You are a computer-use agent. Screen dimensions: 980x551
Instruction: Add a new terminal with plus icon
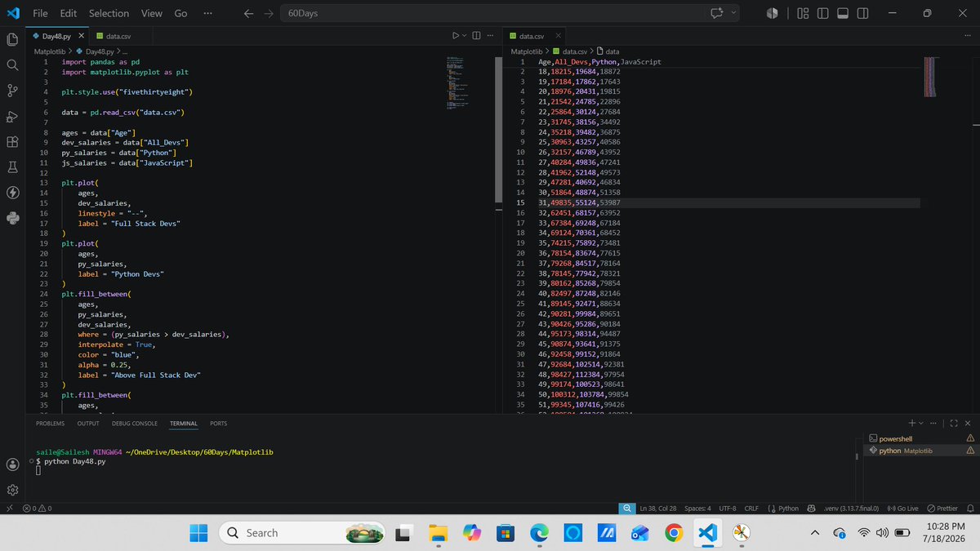[x=912, y=423]
